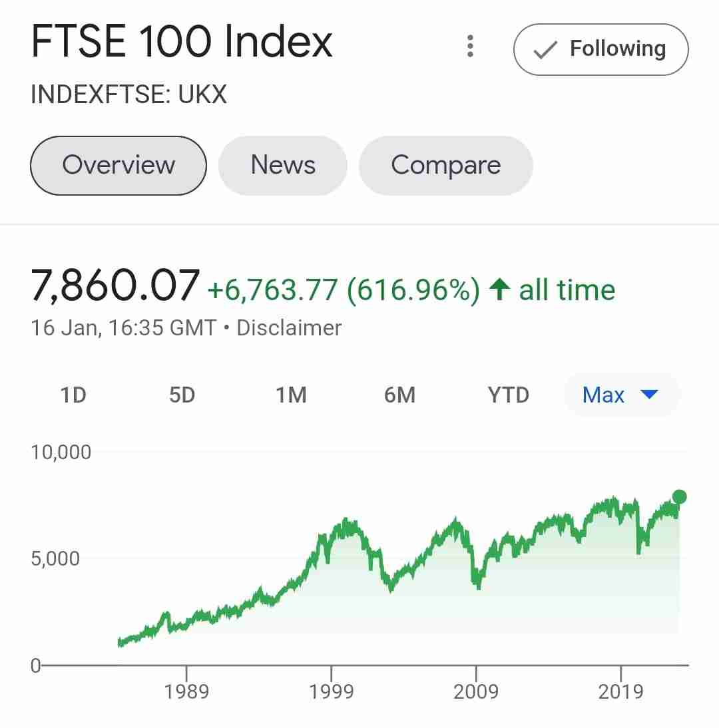
Task: Select the 1D time range
Action: coord(73,395)
